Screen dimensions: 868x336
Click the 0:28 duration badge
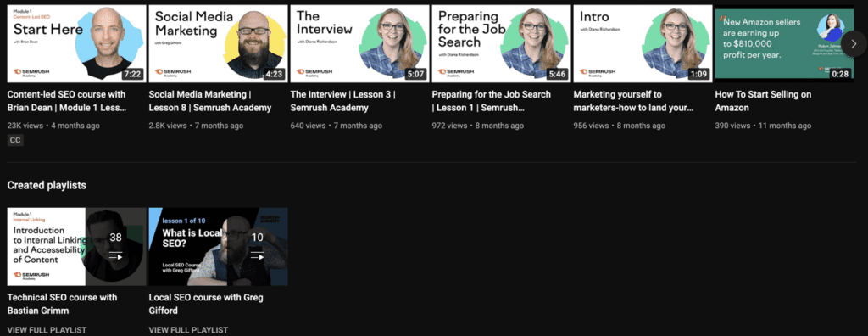click(x=840, y=74)
